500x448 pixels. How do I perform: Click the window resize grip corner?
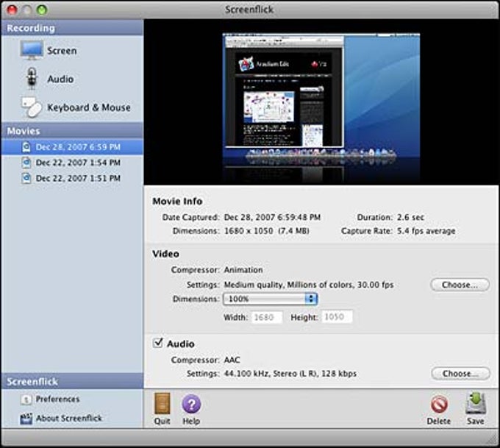[493, 441]
